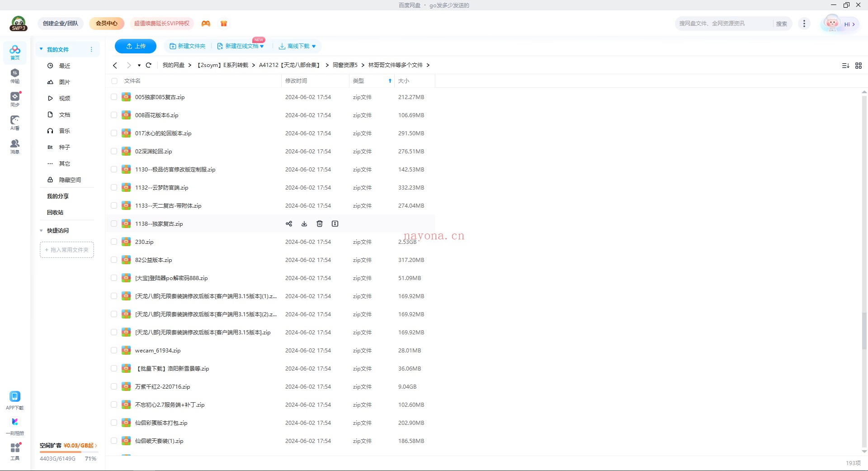Screen dimensions: 868x471
Task: Check the box for 万紫千红2-220716.zip
Action: point(114,386)
